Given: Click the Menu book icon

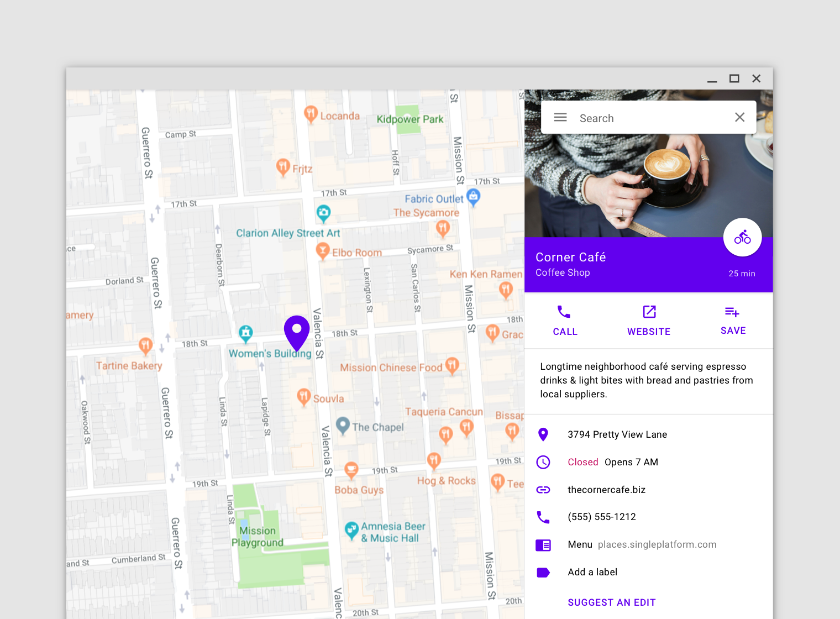Looking at the screenshot, I should [x=543, y=545].
